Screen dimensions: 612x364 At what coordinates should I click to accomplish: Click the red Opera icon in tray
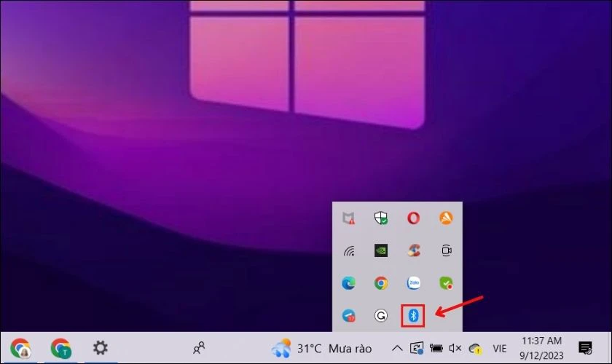point(413,218)
